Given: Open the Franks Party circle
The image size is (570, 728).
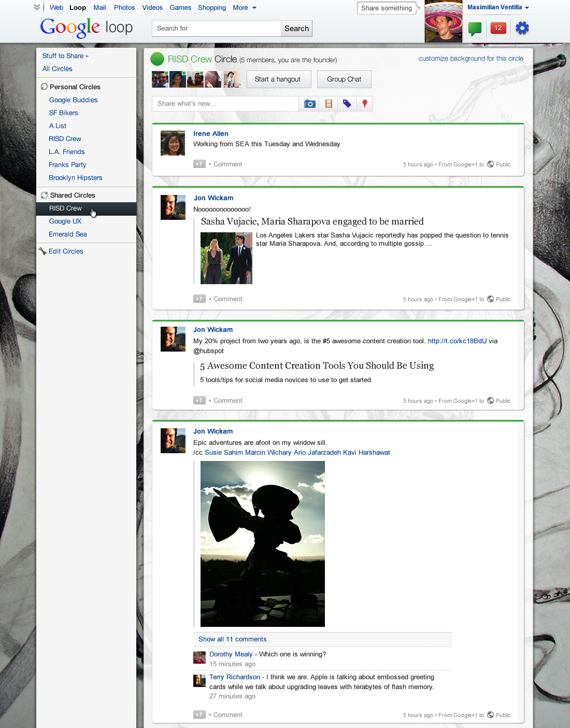Looking at the screenshot, I should click(67, 165).
